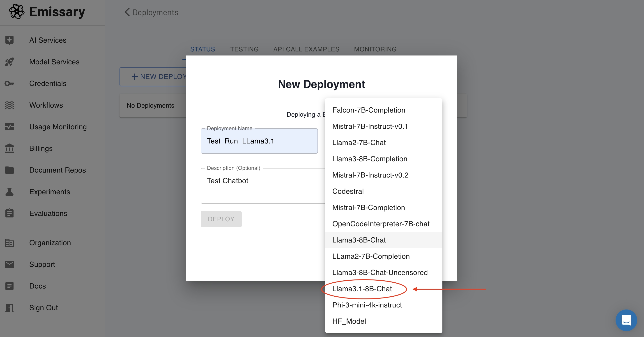
Task: Open Model Services rocket icon
Action: click(x=9, y=62)
